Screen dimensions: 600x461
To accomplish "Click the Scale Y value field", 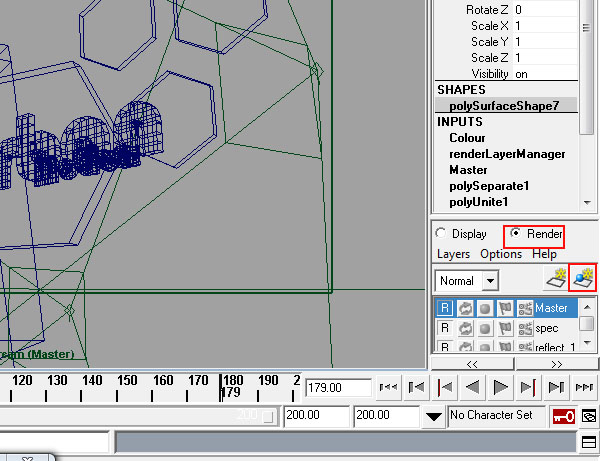I will click(x=545, y=42).
